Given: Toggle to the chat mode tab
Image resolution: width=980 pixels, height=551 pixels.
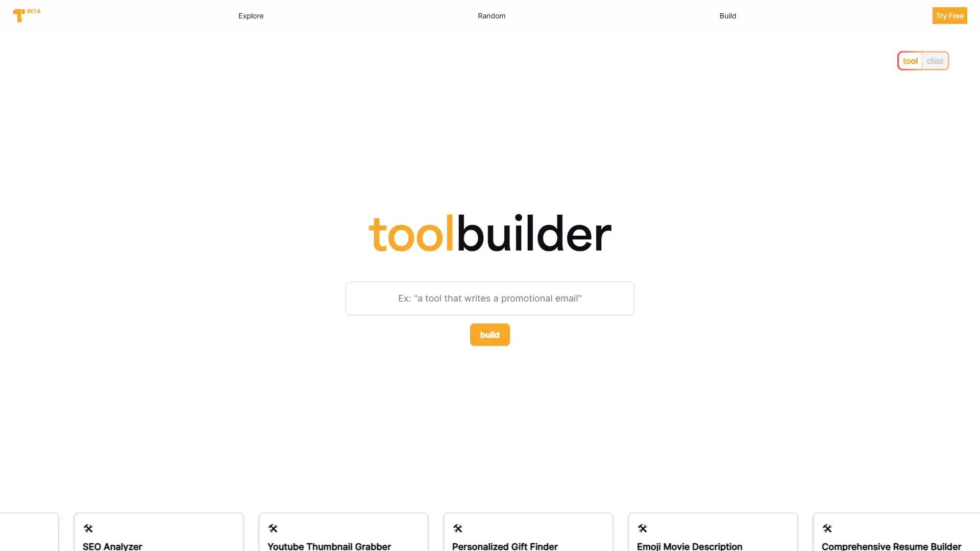Looking at the screenshot, I should coord(935,61).
